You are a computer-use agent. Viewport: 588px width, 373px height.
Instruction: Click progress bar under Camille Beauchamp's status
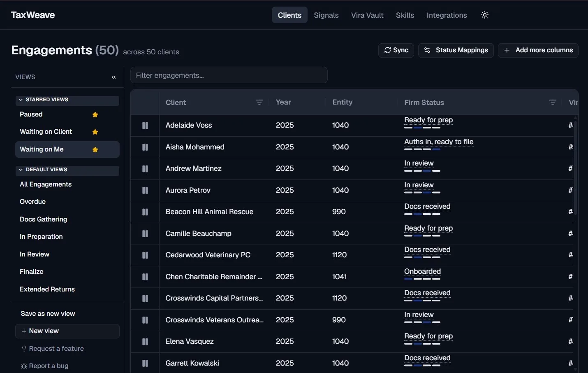tap(422, 235)
